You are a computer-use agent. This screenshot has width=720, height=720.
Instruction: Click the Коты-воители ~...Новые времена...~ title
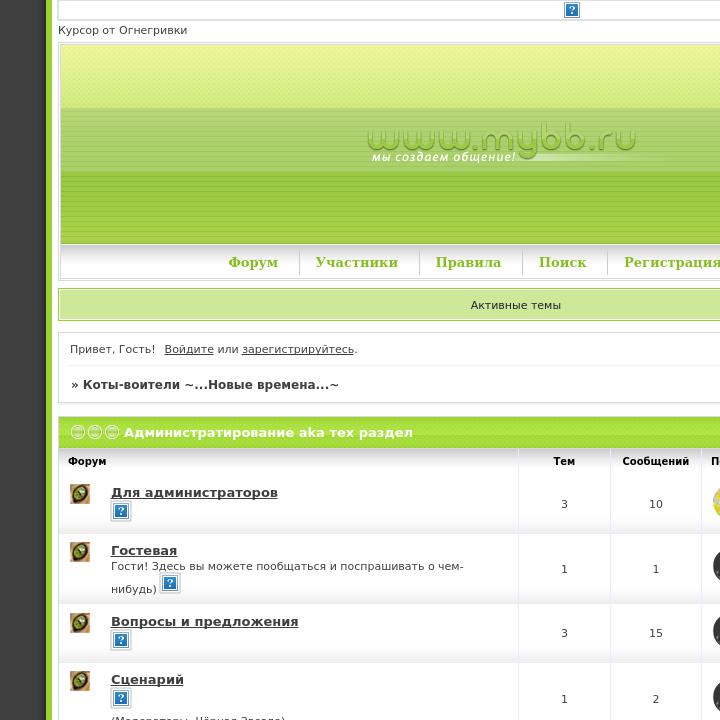tap(210, 385)
